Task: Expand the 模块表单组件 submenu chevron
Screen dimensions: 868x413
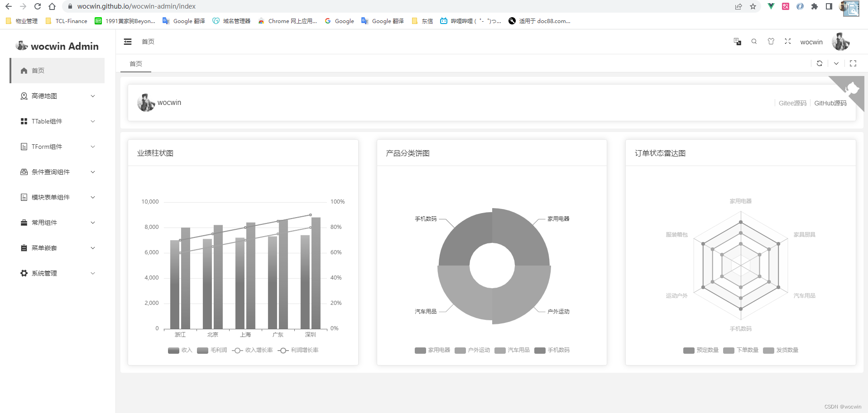Action: pyautogui.click(x=93, y=197)
